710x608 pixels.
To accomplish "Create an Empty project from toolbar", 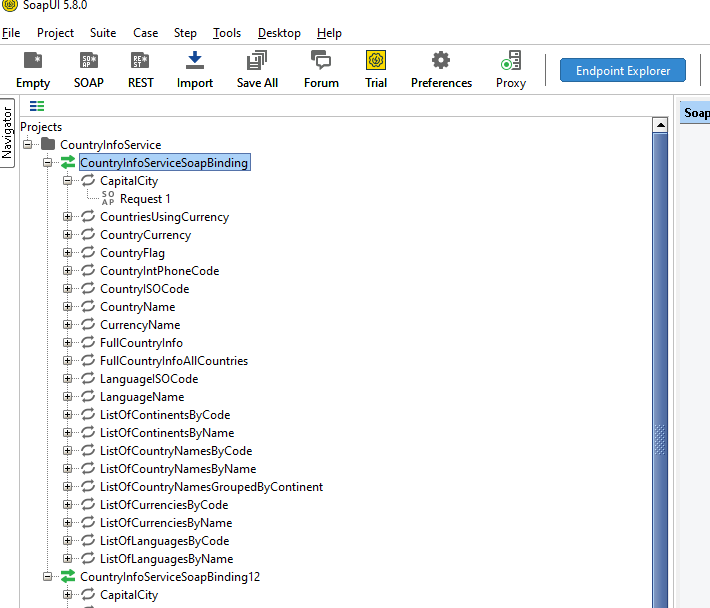I will 33,70.
